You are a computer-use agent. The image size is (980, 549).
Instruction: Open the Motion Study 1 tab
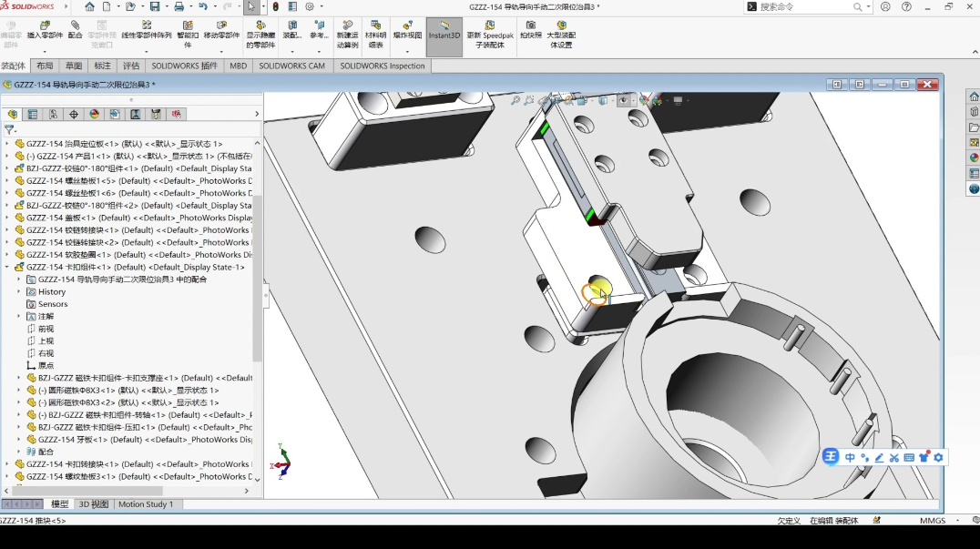pos(145,504)
